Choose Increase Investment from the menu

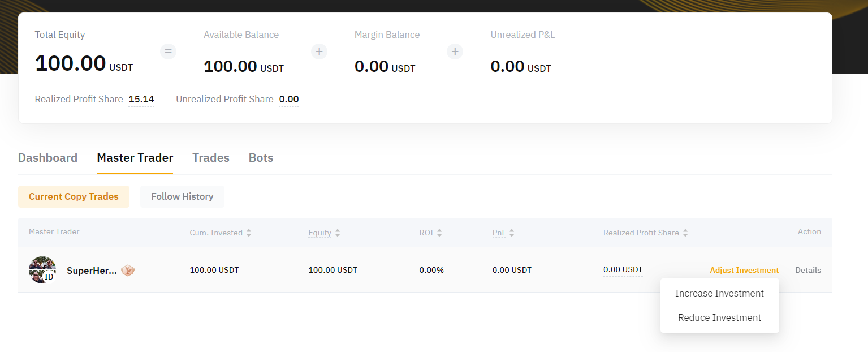tap(719, 293)
